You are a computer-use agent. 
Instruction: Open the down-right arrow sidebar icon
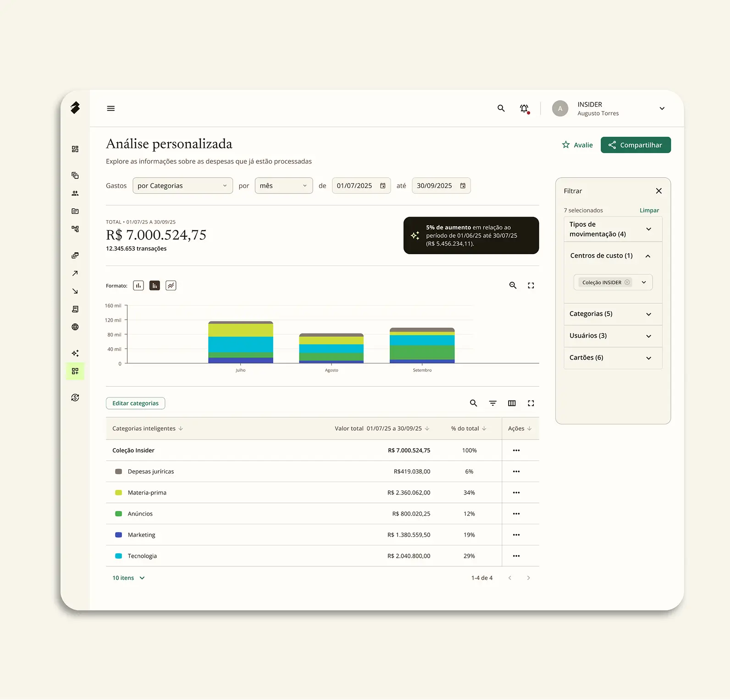75,291
